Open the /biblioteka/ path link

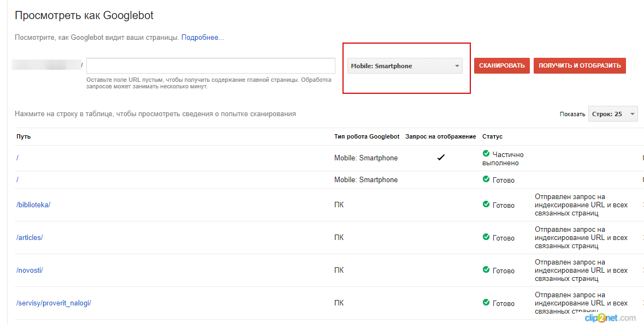click(33, 205)
